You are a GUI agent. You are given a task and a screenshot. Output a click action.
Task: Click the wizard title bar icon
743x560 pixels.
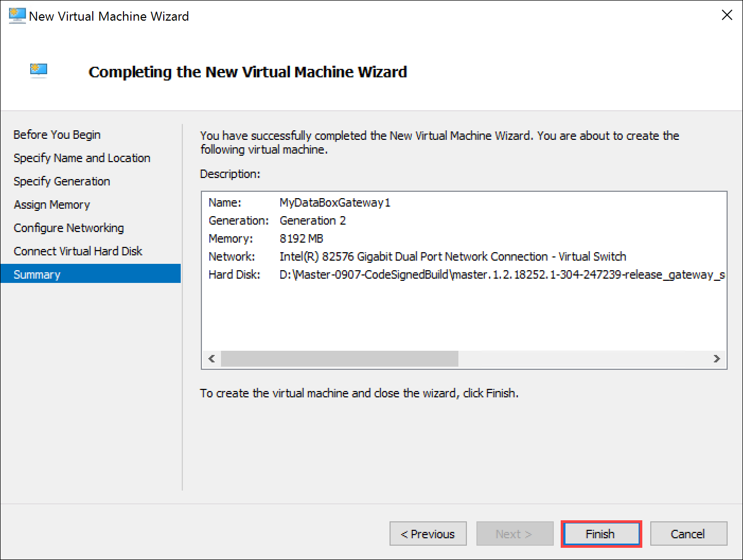click(17, 16)
